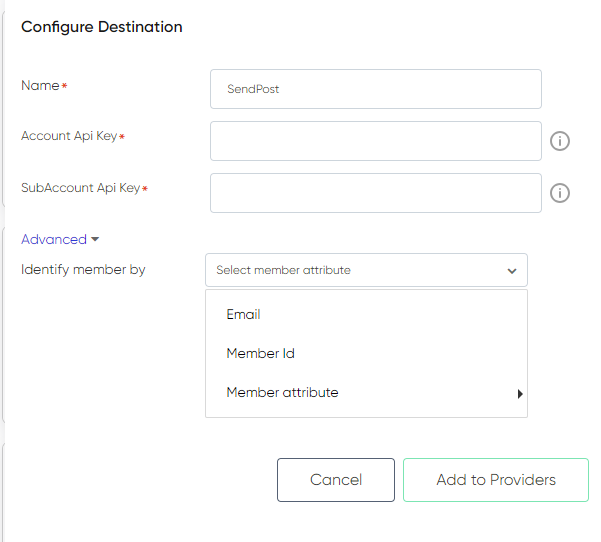The image size is (601, 542).
Task: Click the Advanced link text
Action: point(54,240)
